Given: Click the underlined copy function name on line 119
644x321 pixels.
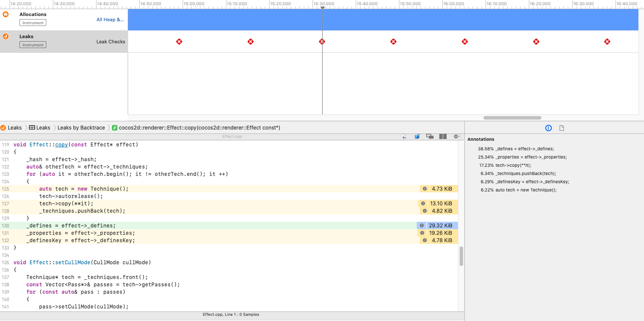Looking at the screenshot, I should [61, 145].
